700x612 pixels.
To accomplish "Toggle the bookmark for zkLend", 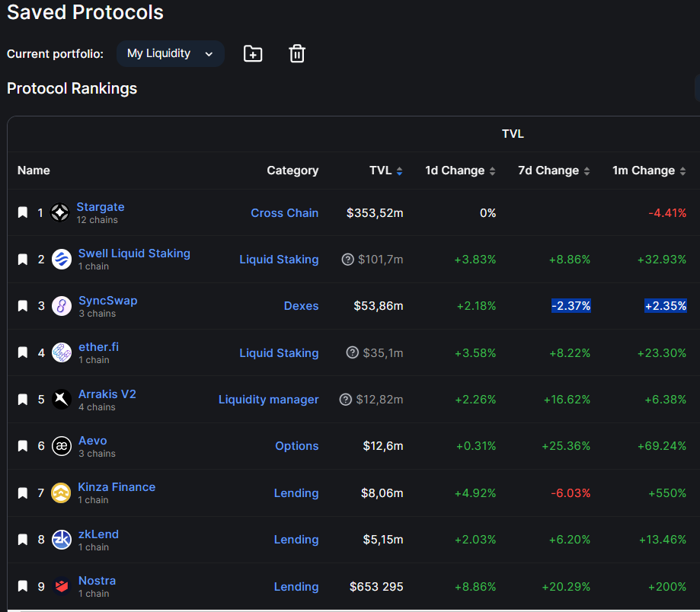I will (23, 539).
